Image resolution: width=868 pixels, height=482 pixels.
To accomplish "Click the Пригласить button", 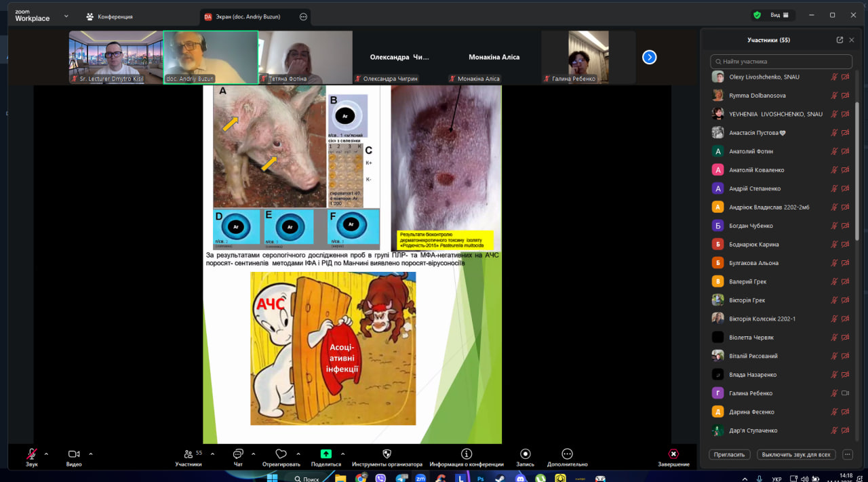I will click(730, 454).
